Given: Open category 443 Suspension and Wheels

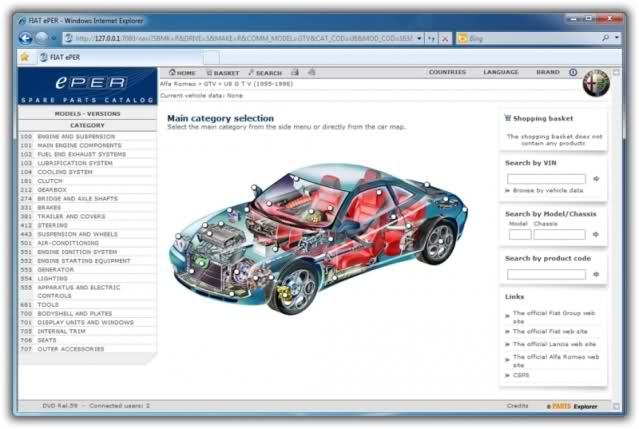Looking at the screenshot, I should pyautogui.click(x=87, y=234).
